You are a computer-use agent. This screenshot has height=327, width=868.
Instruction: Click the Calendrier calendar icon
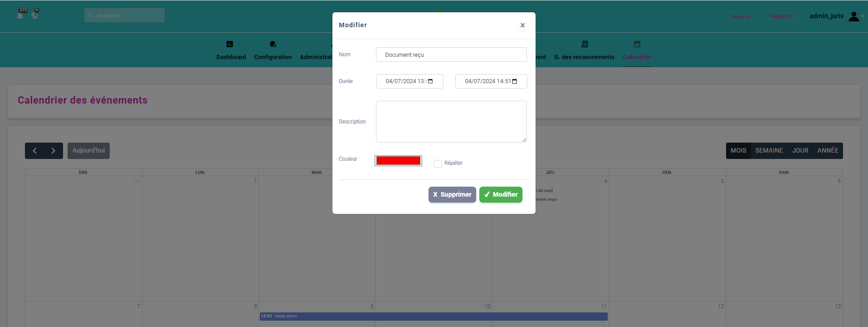(x=637, y=44)
